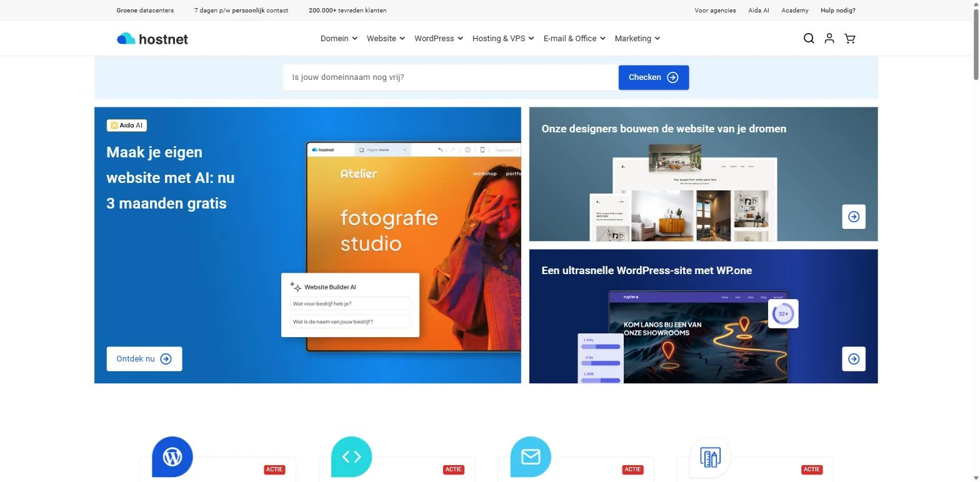Click arrow on WP.one WordPress banner

click(x=854, y=359)
